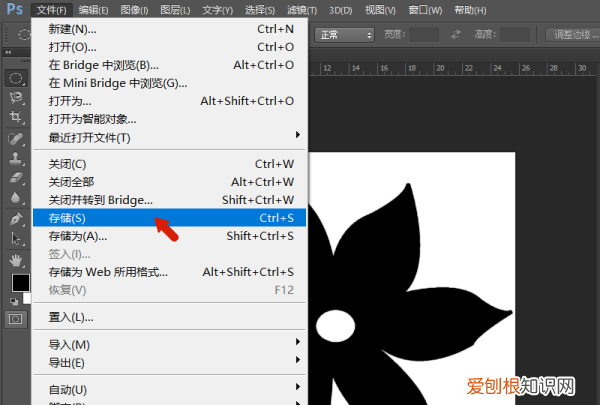Open the 编辑(E) menu
Viewport: 600px width, 405px height.
(93, 10)
